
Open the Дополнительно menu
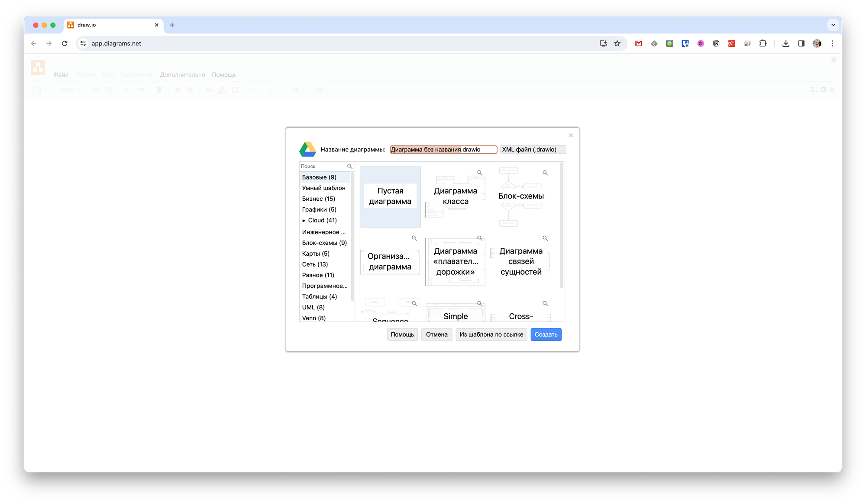(x=182, y=74)
